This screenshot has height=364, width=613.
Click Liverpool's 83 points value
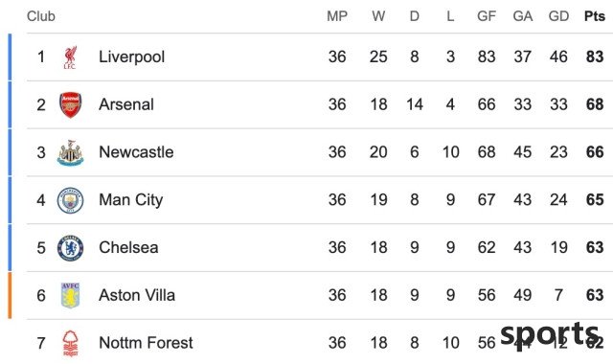click(x=595, y=57)
